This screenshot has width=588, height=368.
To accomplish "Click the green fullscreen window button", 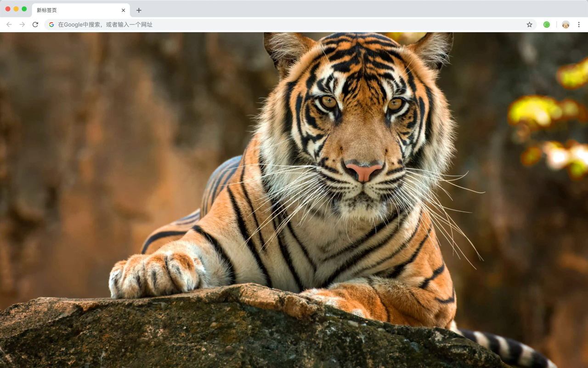I will (24, 9).
